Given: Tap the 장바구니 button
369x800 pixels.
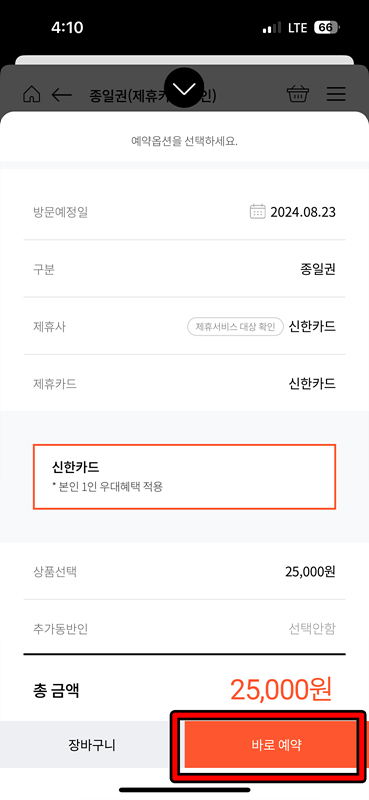Looking at the screenshot, I should (x=92, y=745).
